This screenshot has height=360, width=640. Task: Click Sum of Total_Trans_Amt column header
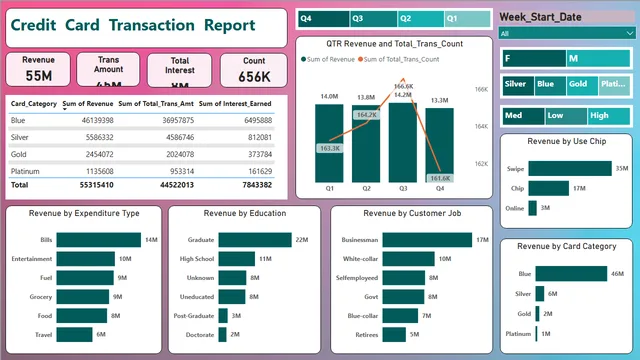pos(156,104)
